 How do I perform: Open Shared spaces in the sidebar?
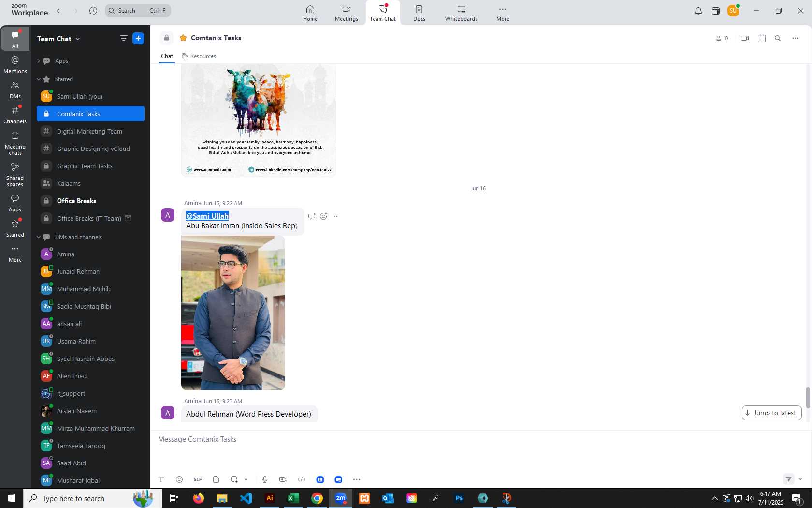pos(15,174)
